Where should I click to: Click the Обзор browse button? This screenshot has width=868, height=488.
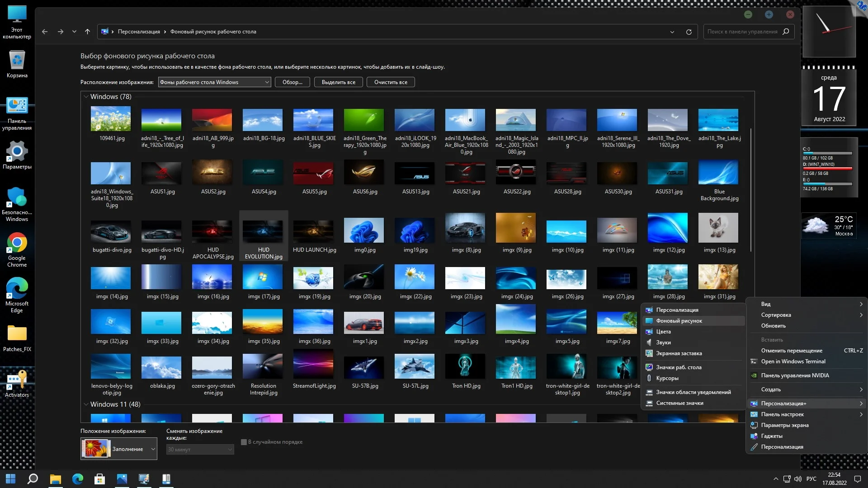[x=292, y=82]
